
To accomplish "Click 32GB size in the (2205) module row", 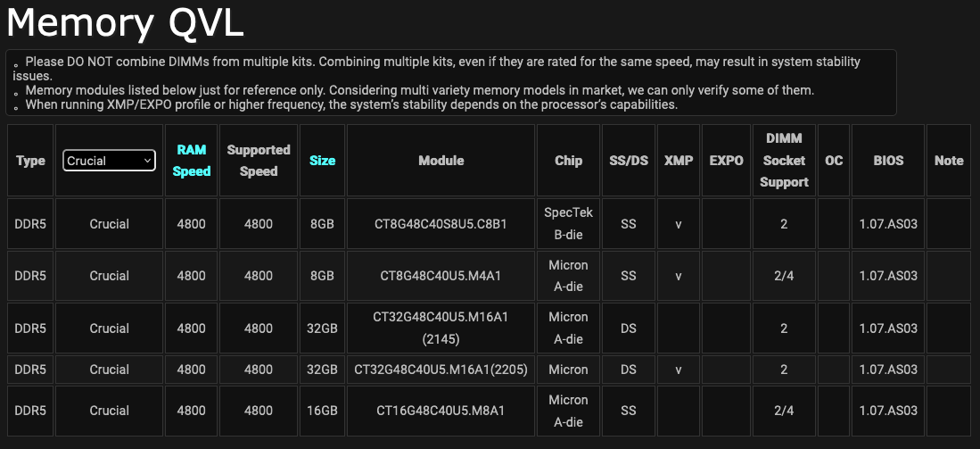I will pyautogui.click(x=323, y=370).
